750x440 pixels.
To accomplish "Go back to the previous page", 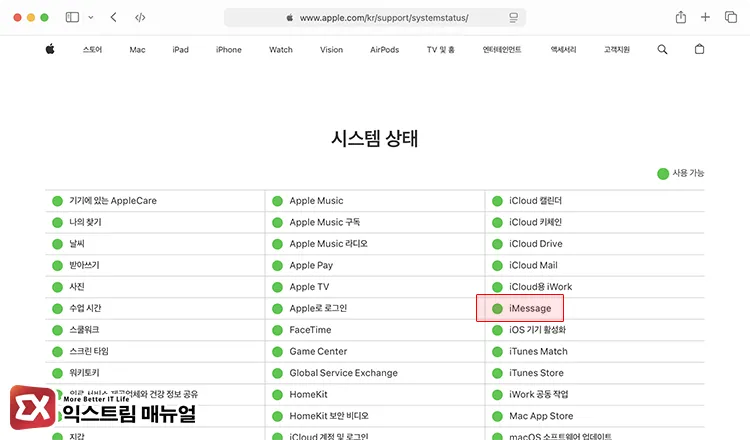I will 113,17.
